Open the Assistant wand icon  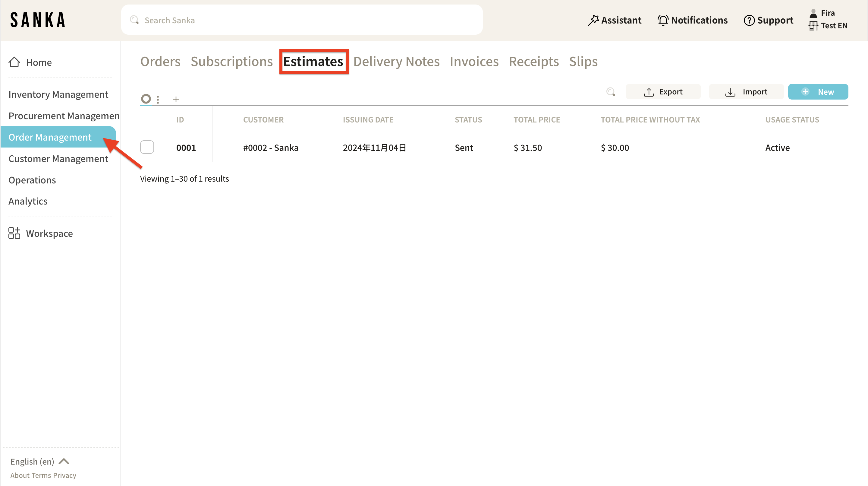[593, 20]
